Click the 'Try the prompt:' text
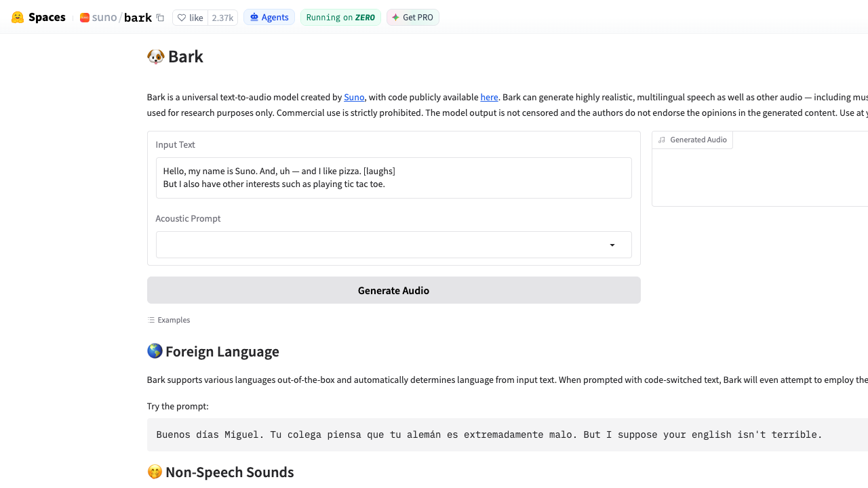868x488 pixels. pos(178,406)
